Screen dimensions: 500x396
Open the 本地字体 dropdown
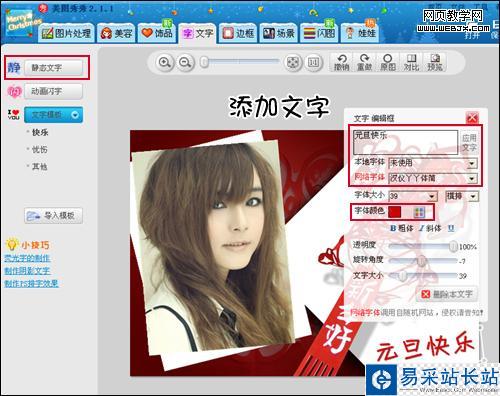[433, 163]
